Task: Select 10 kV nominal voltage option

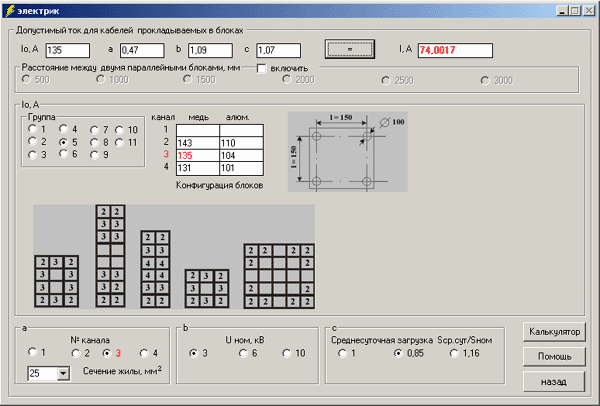Action: tap(286, 353)
